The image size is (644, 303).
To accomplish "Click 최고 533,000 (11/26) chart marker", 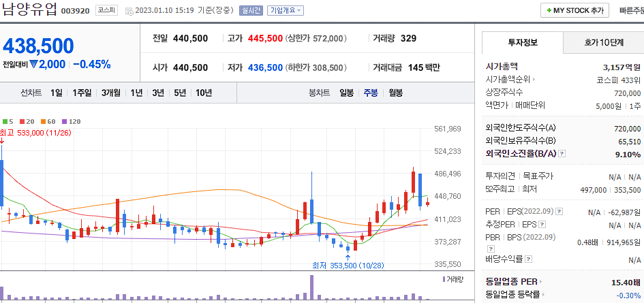I will pos(35,133).
